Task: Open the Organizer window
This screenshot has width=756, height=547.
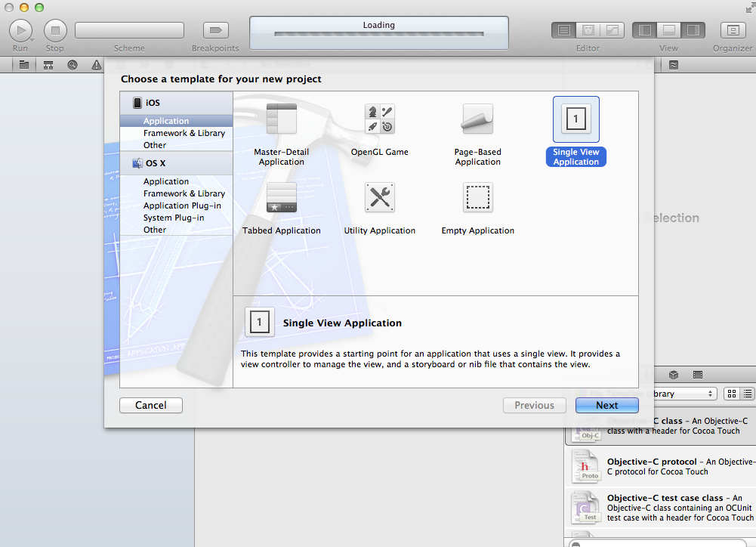Action: tap(733, 30)
